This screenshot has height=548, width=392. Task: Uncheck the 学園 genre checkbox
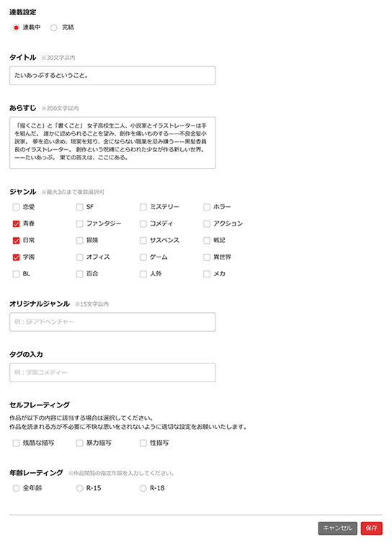pyautogui.click(x=16, y=257)
